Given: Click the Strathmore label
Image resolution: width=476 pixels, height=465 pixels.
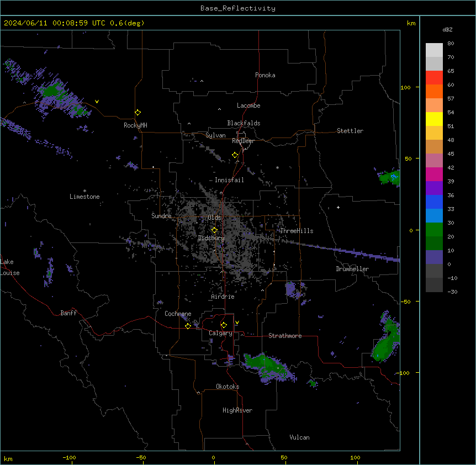Looking at the screenshot, I should [285, 336].
